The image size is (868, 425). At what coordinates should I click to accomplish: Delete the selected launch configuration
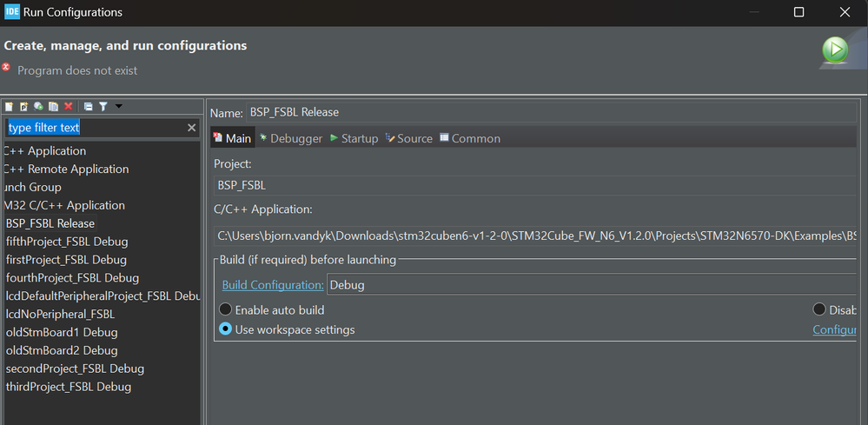69,106
